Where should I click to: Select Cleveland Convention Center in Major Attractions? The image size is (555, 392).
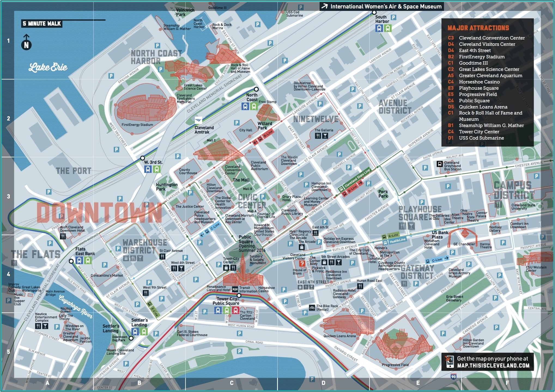[492, 38]
